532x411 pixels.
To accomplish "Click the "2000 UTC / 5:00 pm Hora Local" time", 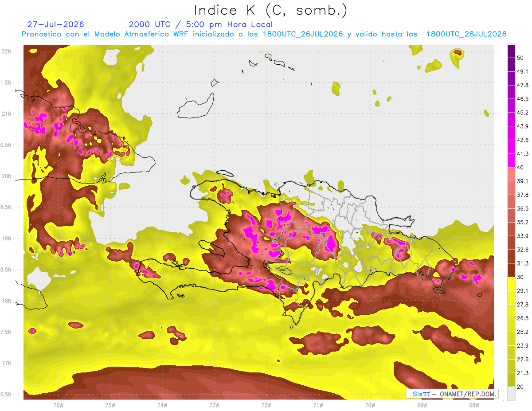I will [200, 24].
